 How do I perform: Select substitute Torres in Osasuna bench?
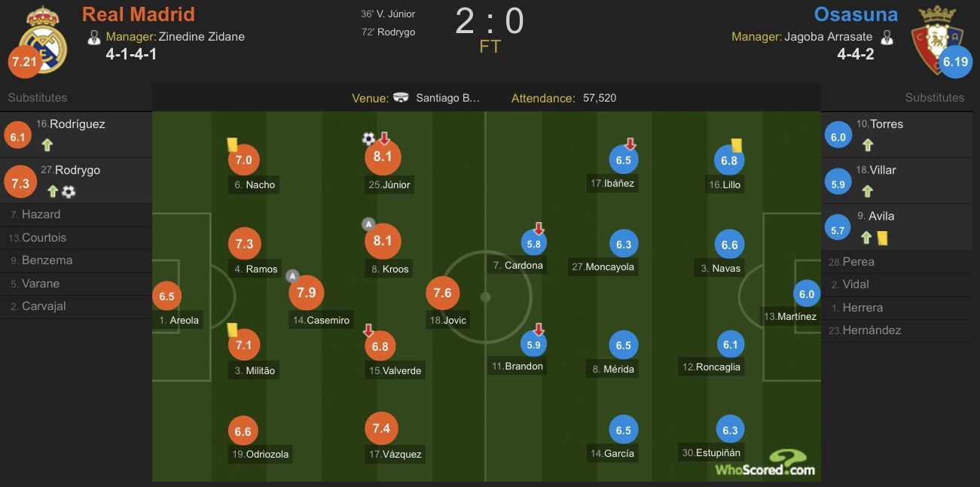tap(901, 135)
